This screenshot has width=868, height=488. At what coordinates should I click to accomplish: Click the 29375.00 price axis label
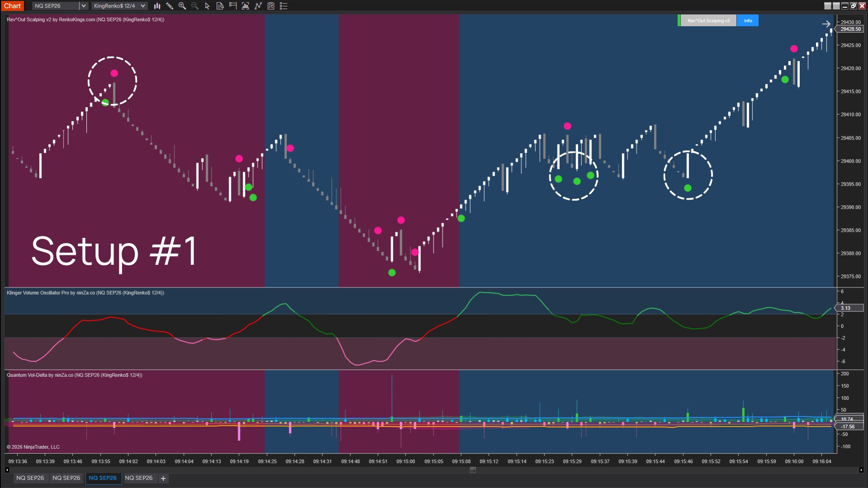850,277
